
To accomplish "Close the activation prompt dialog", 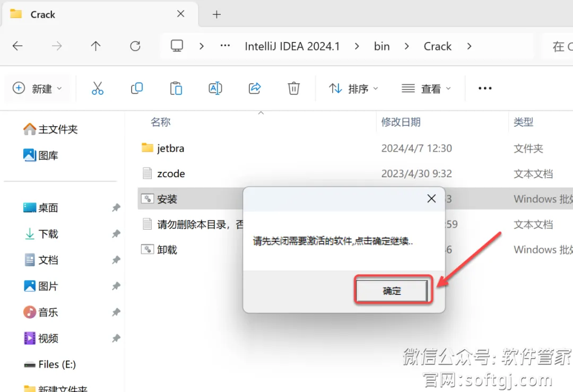I will pos(431,198).
